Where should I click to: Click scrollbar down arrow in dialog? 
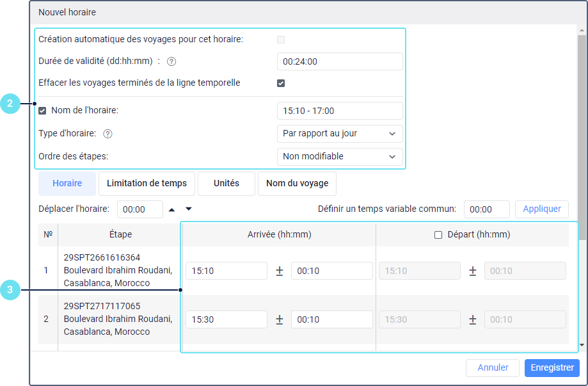coord(582,345)
